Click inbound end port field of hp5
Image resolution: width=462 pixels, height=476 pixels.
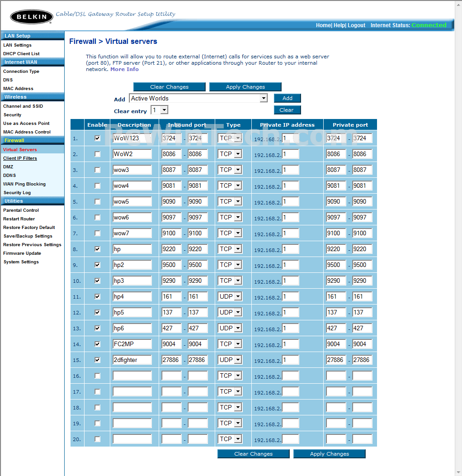(198, 312)
